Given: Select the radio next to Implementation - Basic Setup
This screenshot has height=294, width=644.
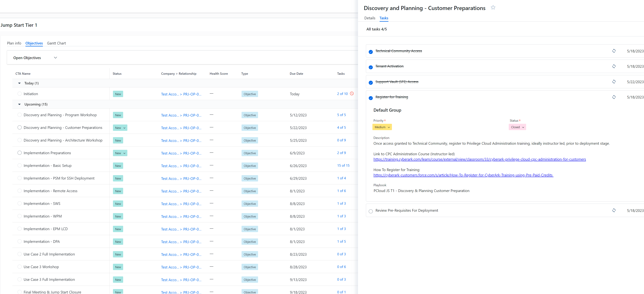Looking at the screenshot, I should [x=19, y=165].
